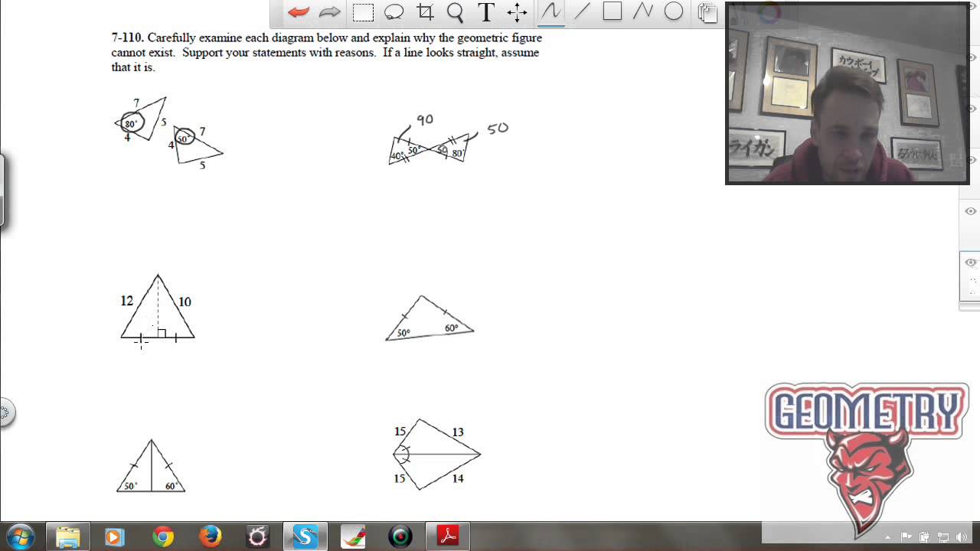Click the problem number "7-110."
The image size is (980, 551).
click(x=128, y=37)
